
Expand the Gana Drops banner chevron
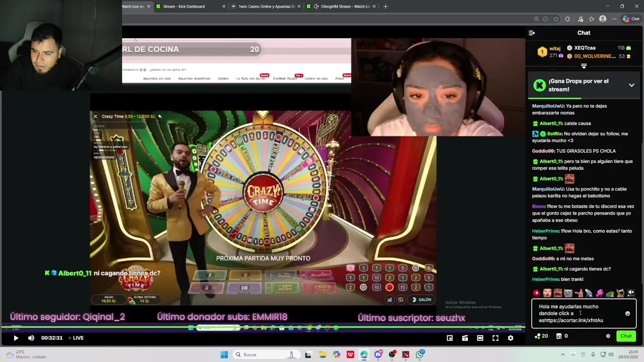(x=631, y=85)
